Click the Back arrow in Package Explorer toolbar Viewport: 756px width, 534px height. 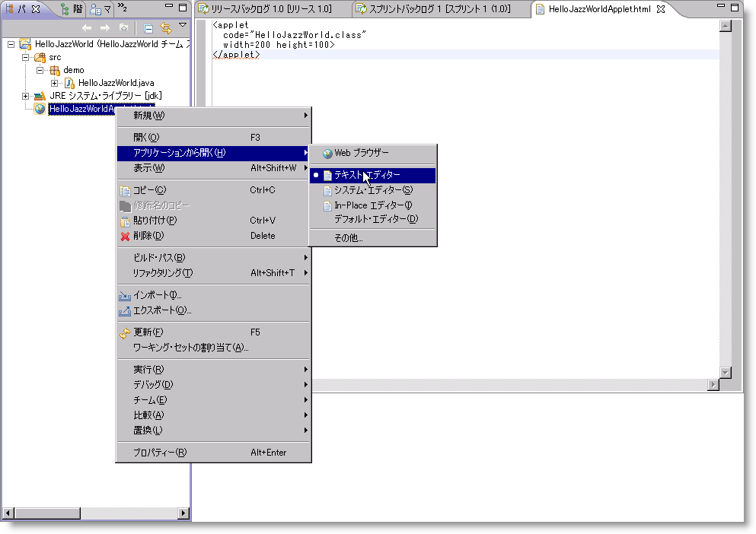[87, 28]
